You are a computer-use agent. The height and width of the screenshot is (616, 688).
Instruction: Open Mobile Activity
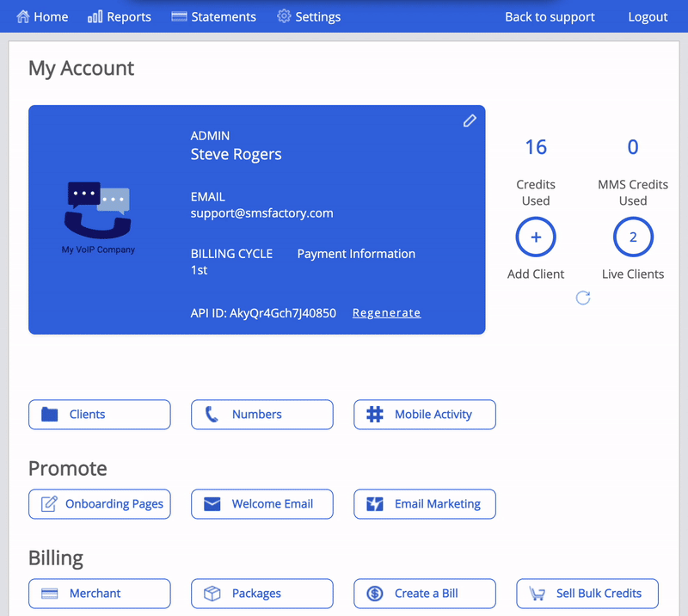[425, 415]
